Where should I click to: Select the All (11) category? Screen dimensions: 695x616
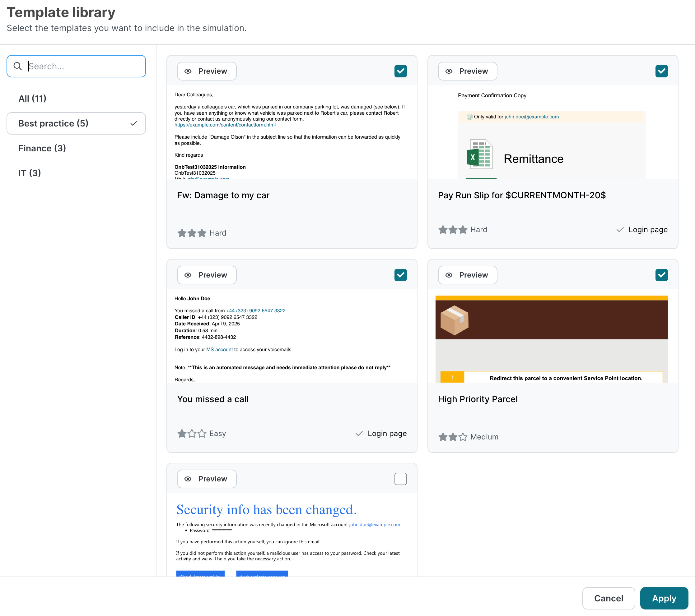[x=32, y=99]
